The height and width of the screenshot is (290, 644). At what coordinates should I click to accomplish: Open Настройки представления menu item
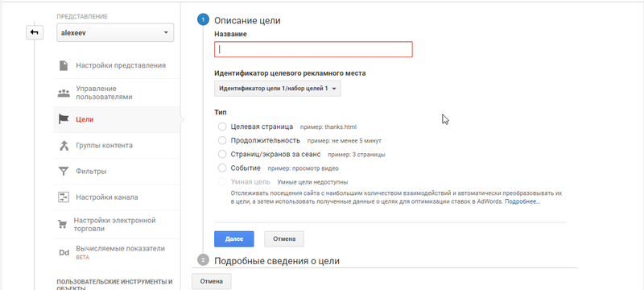point(117,65)
